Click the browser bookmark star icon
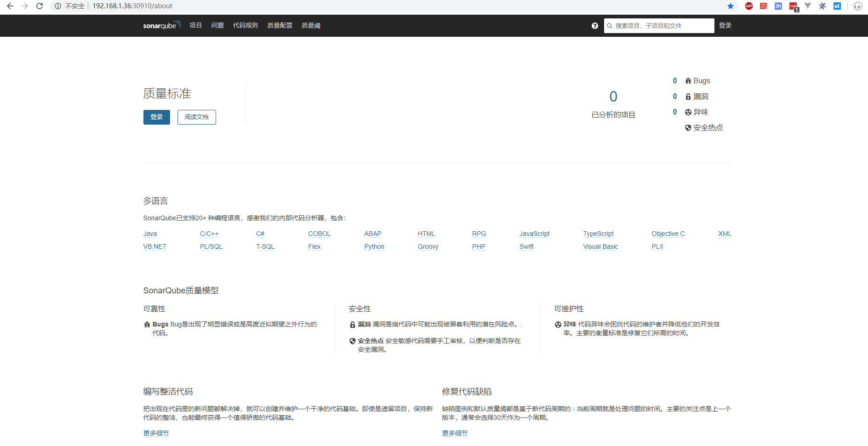Image resolution: width=868 pixels, height=446 pixels. [731, 6]
